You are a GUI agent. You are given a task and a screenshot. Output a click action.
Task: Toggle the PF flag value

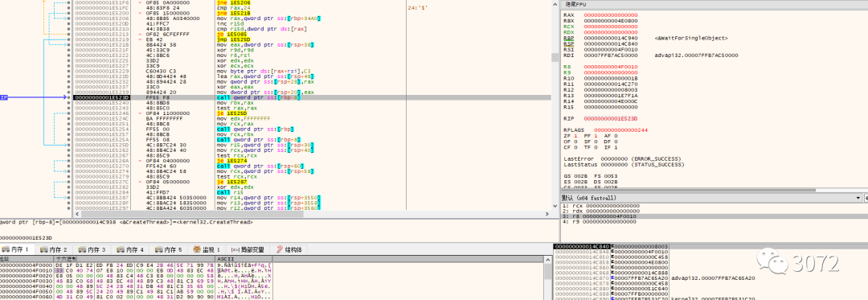tap(595, 136)
